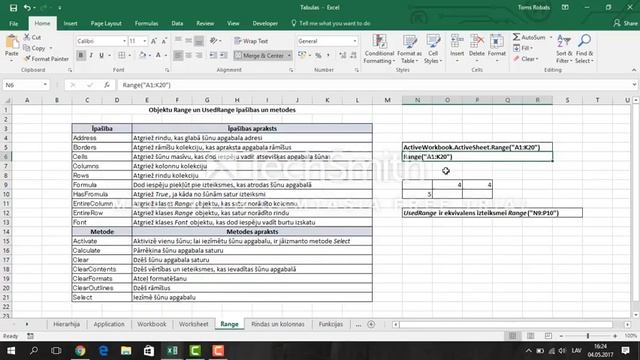Open Sort & Filter
The width and height of the screenshot is (640, 360).
click(564, 49)
